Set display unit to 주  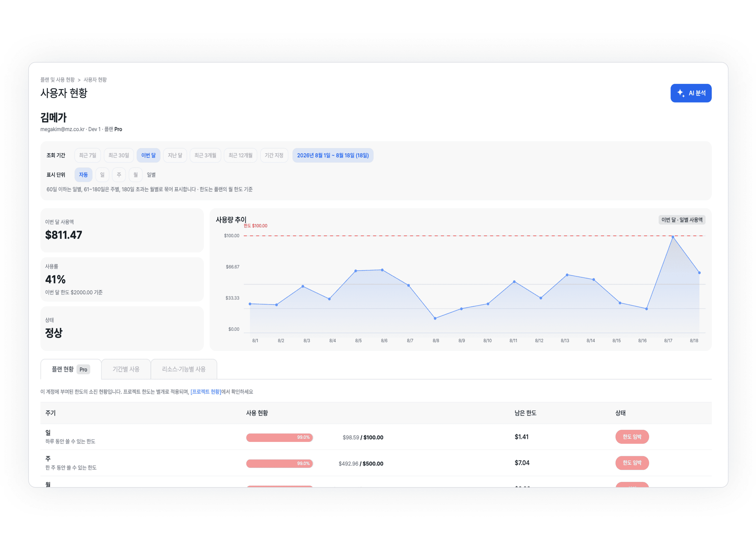point(119,175)
